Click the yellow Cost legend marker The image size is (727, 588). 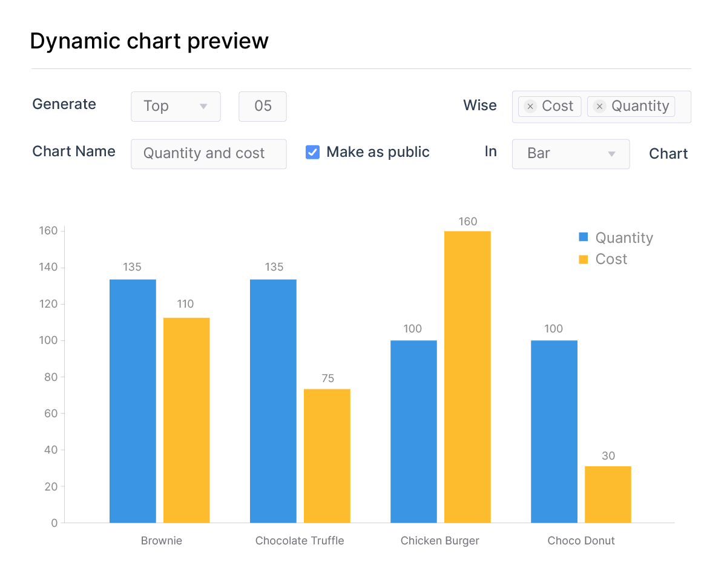click(x=583, y=259)
